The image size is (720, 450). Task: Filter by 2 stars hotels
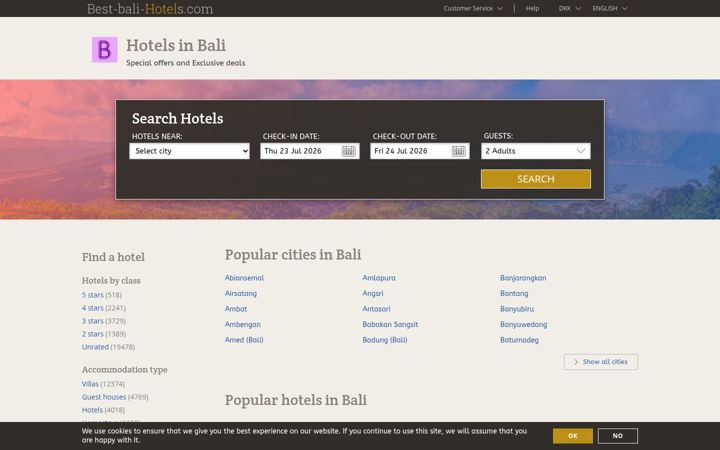coord(92,334)
